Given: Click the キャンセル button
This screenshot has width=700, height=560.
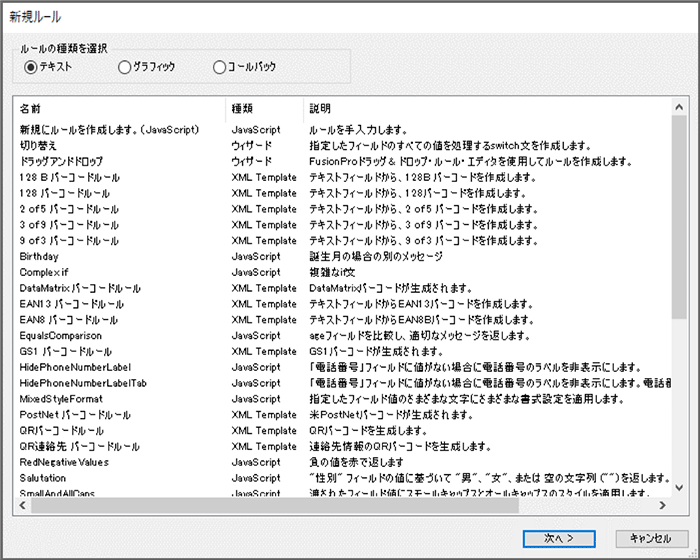Looking at the screenshot, I should coord(651,539).
